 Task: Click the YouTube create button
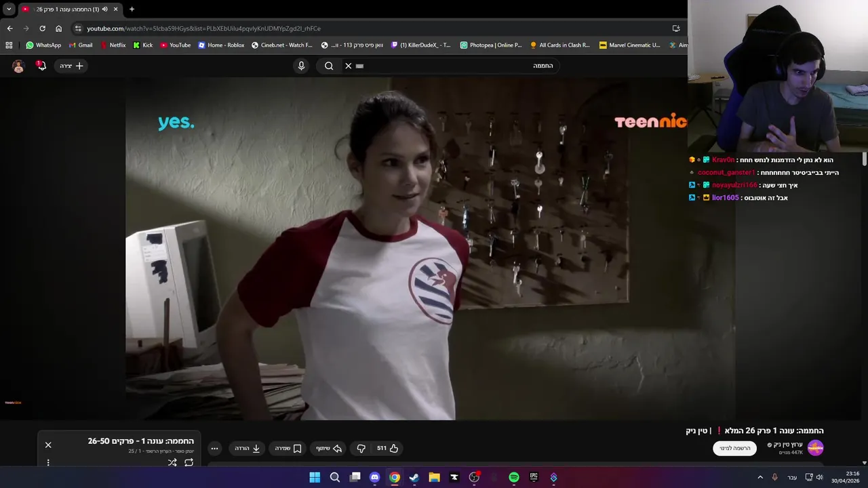[x=71, y=66]
